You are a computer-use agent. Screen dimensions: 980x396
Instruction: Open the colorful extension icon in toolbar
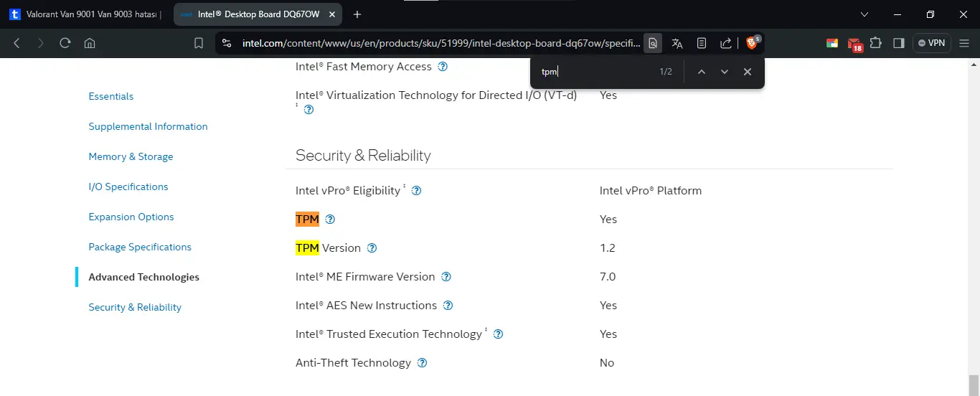832,43
